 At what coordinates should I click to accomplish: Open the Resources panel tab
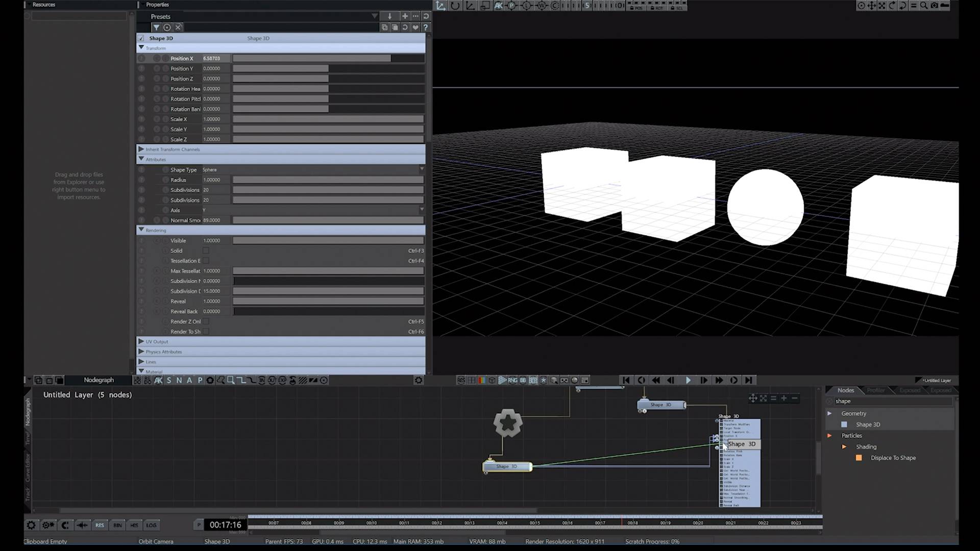[x=44, y=5]
